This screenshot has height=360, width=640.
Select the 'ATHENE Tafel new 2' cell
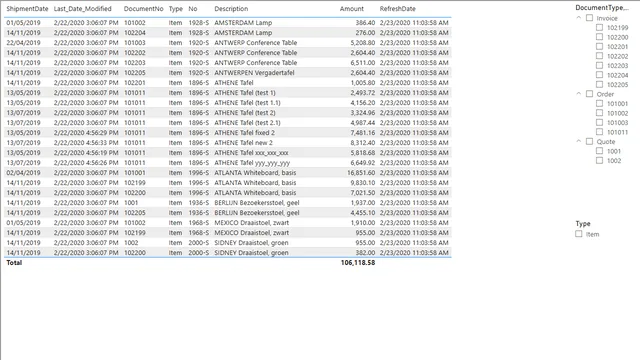243,142
